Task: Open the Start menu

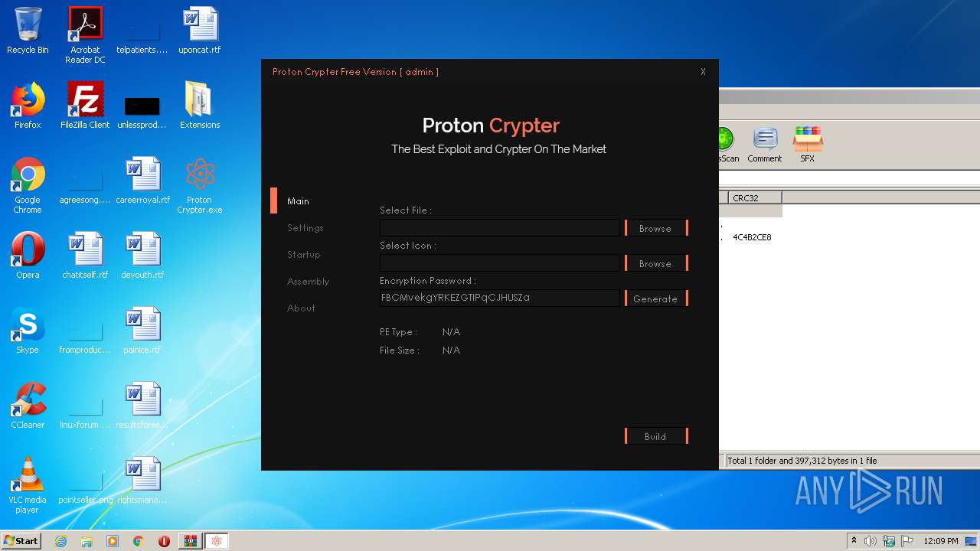Action: pos(21,541)
